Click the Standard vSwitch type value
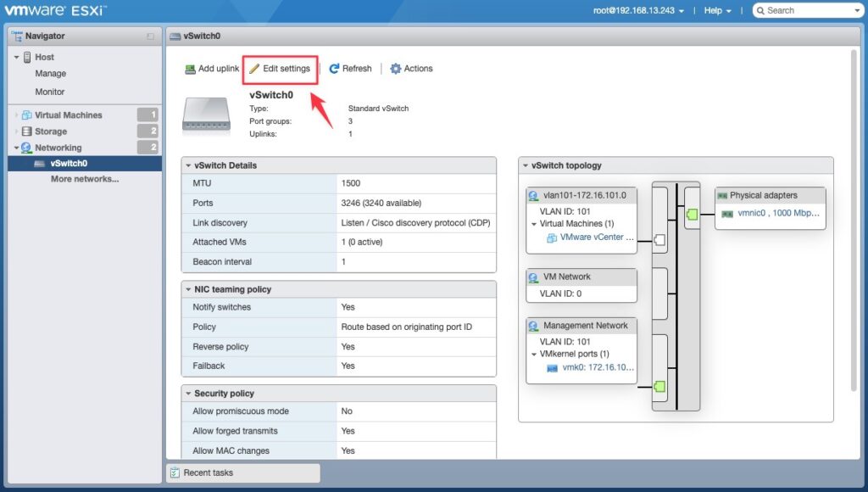 (378, 109)
